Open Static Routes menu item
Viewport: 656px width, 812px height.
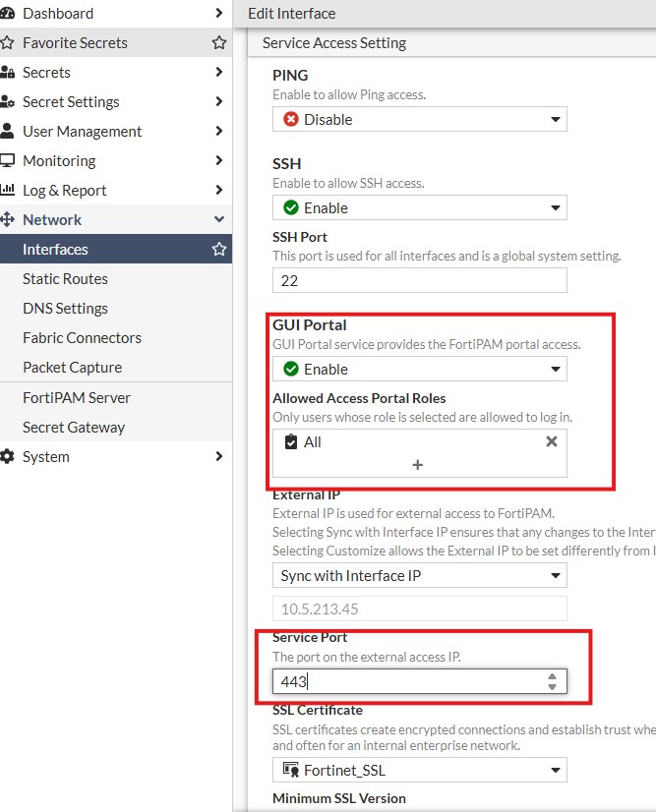click(65, 278)
